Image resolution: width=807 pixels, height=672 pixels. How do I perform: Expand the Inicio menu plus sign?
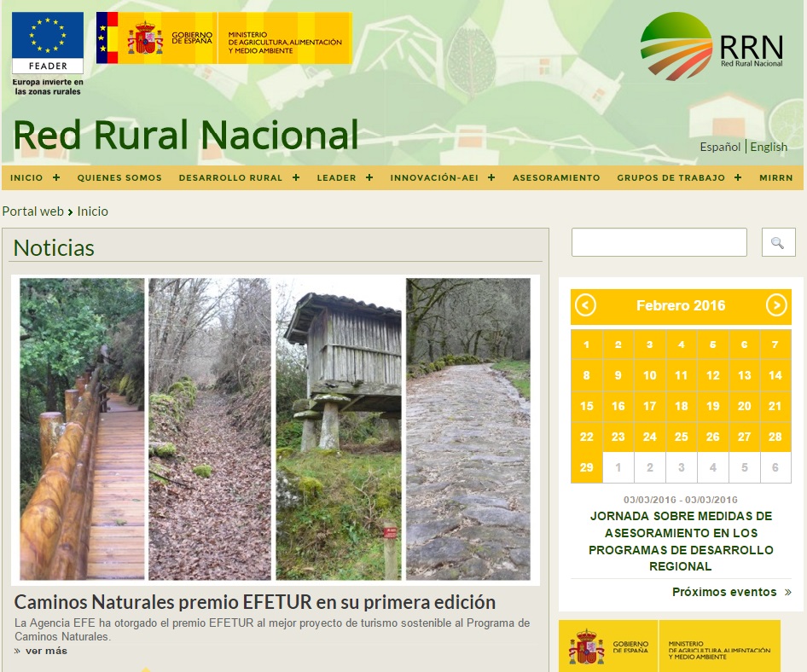56,177
